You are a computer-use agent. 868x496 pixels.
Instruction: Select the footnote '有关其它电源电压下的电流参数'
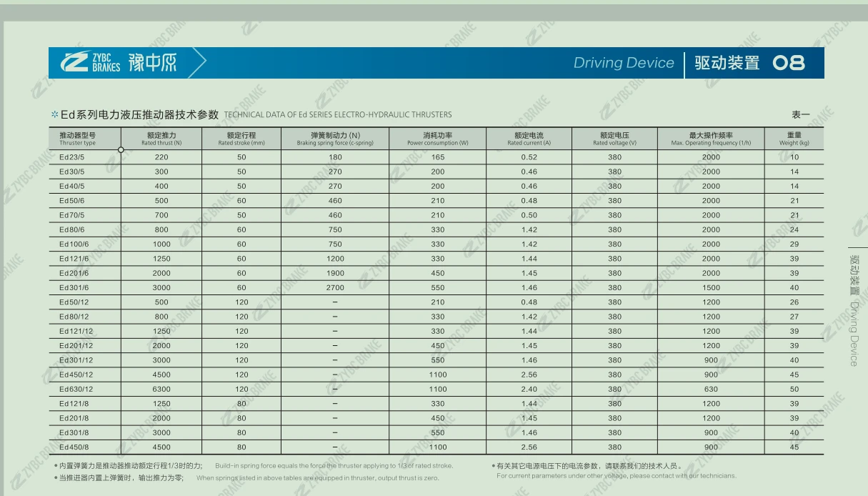[x=589, y=466]
